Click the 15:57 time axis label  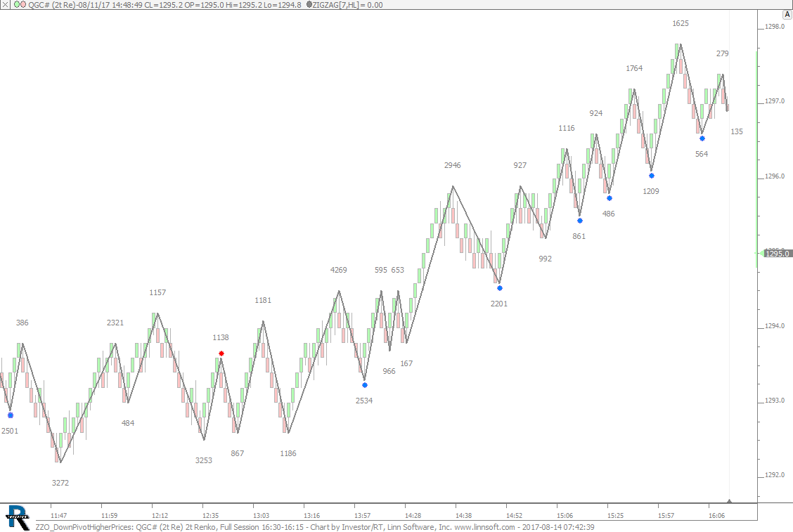point(666,515)
